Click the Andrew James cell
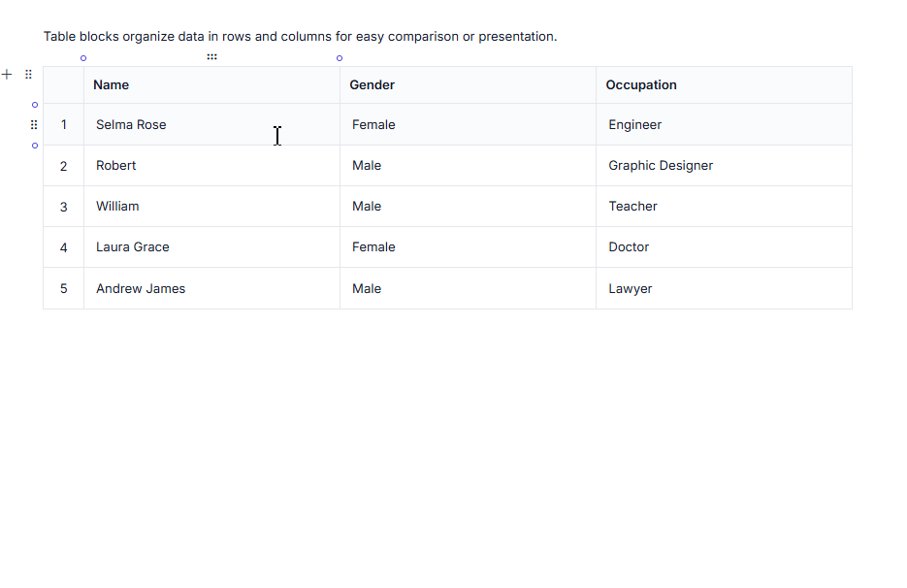The image size is (907, 588). (x=211, y=288)
